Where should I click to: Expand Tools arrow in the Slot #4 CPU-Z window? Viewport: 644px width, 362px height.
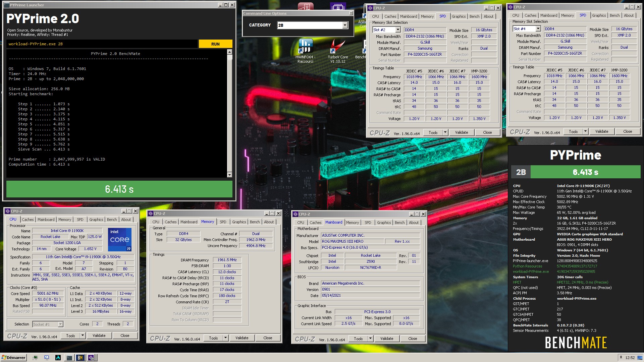(585, 131)
